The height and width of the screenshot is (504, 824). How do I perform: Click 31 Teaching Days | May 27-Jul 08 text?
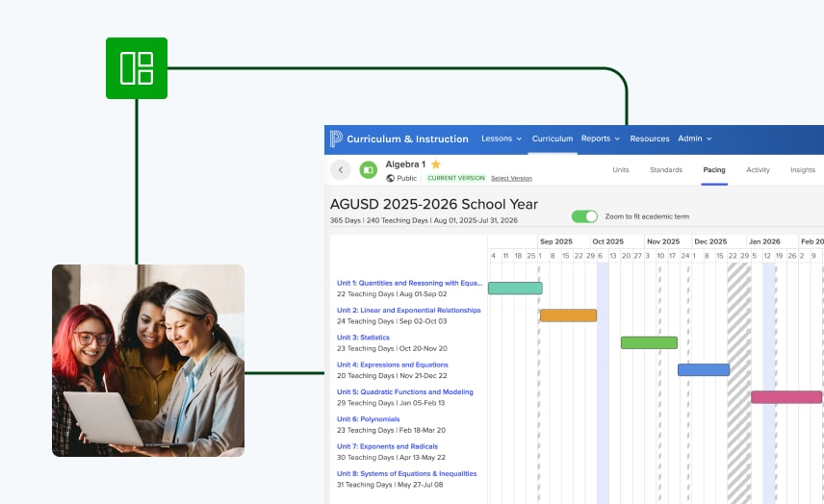point(390,485)
